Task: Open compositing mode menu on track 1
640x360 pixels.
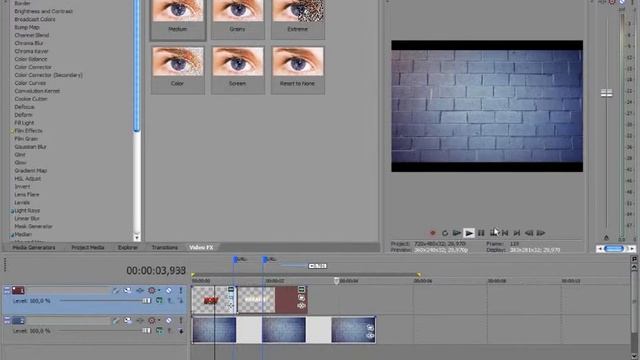Action: (159, 301)
